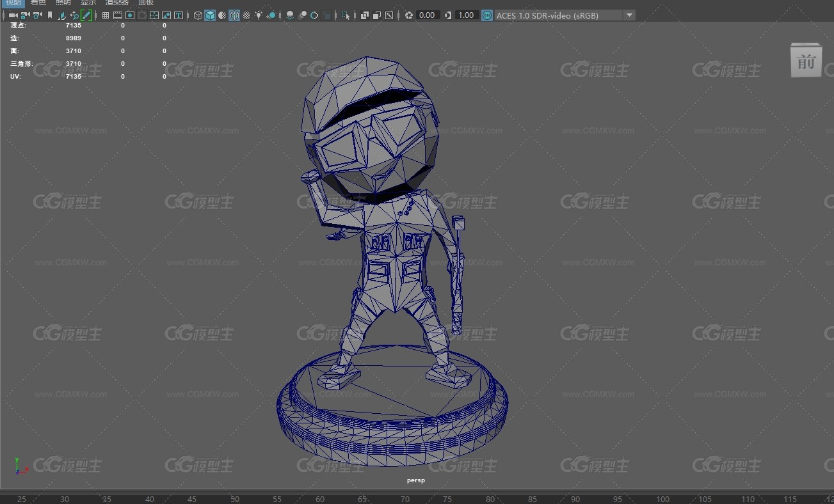Click the green Grease Pencil icon
This screenshot has width=834, height=504.
pyautogui.click(x=86, y=15)
